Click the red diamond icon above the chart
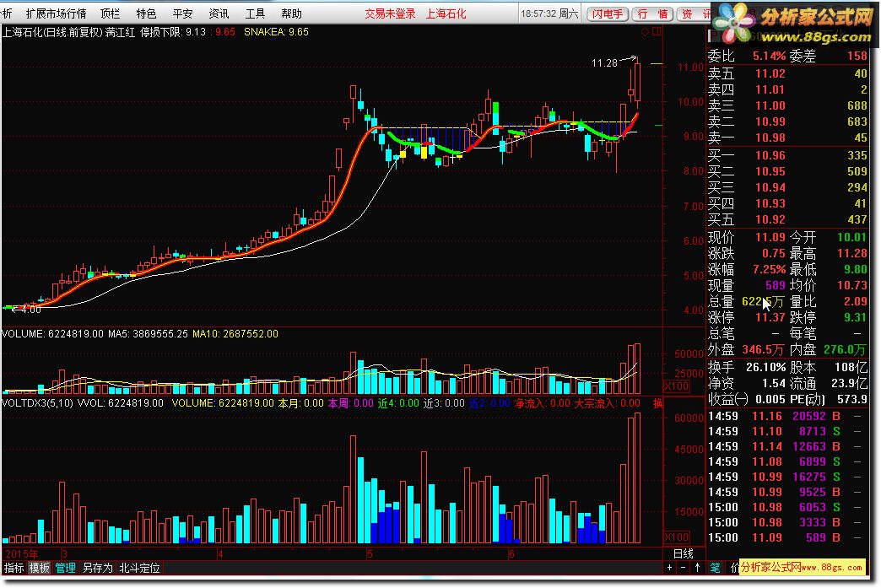 [645, 32]
